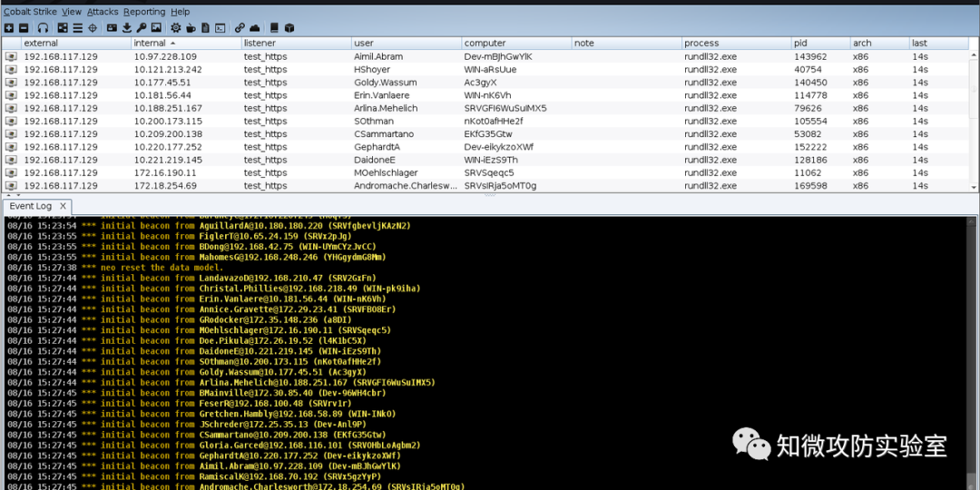980x490 pixels.
Task: Sort sessions by process column header
Action: (x=736, y=44)
